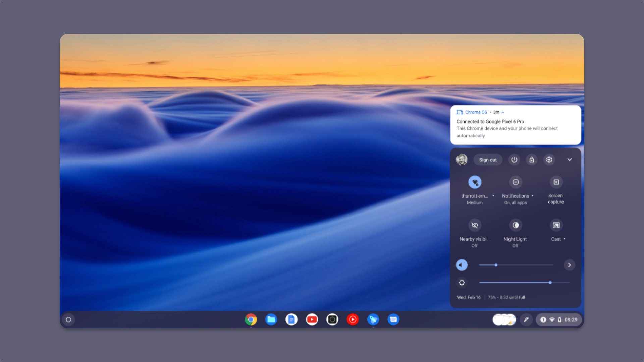Expand the Cast dropdown option
The image size is (644, 362).
(565, 239)
